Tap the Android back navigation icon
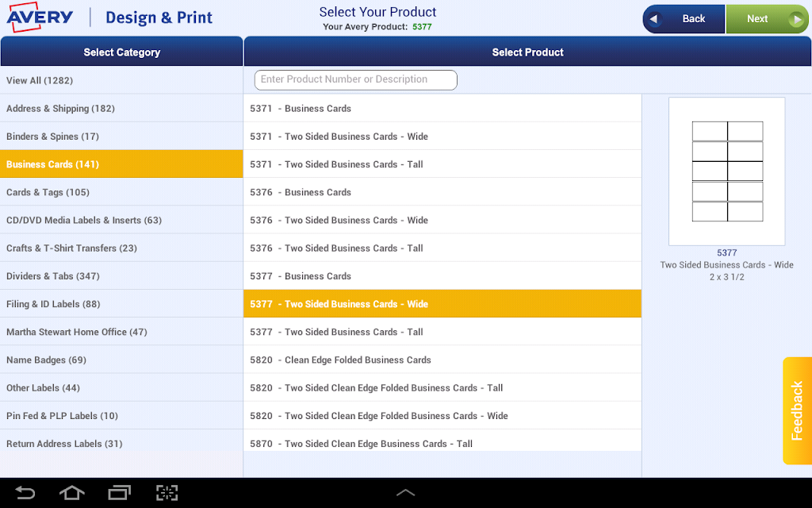The width and height of the screenshot is (812, 508). click(x=25, y=492)
